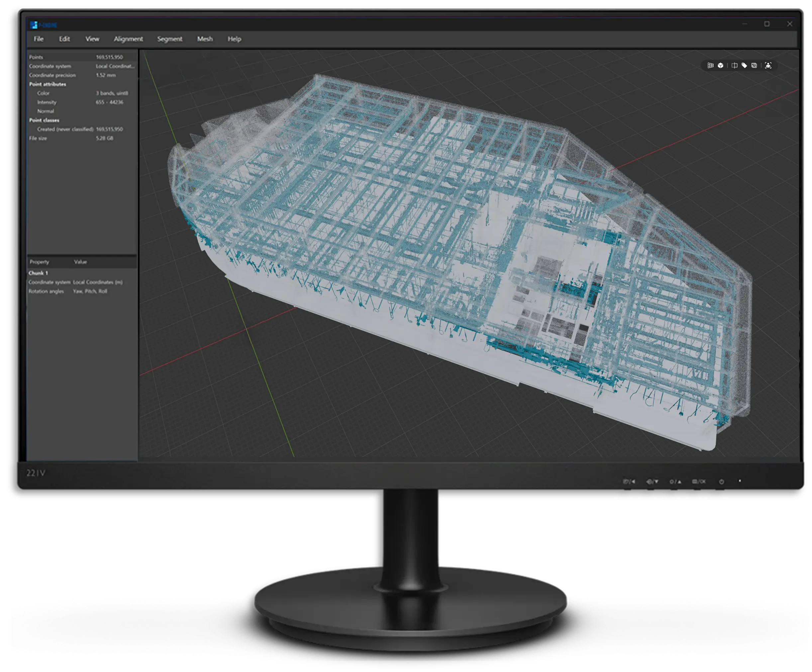Expand the Point classes section
Viewport: 812px width, 672px height.
click(x=44, y=120)
